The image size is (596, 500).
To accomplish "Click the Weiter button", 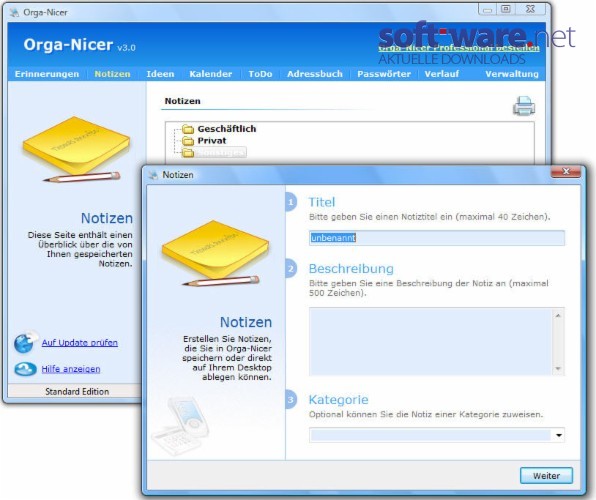I will tap(546, 476).
